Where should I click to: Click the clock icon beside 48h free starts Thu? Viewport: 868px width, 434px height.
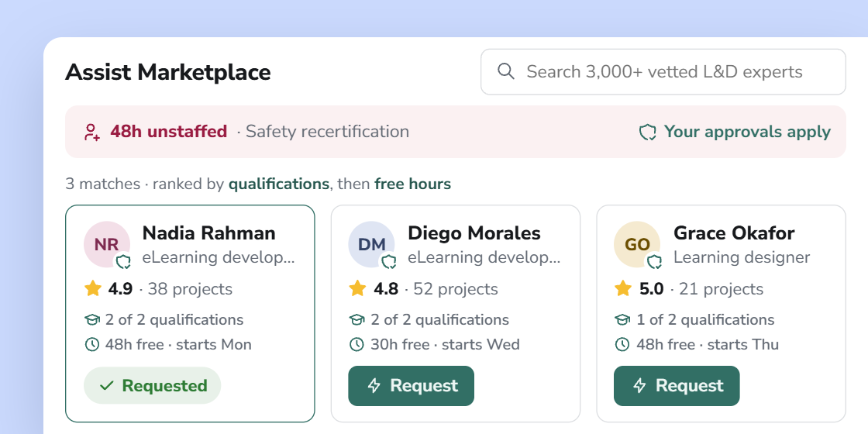point(623,344)
